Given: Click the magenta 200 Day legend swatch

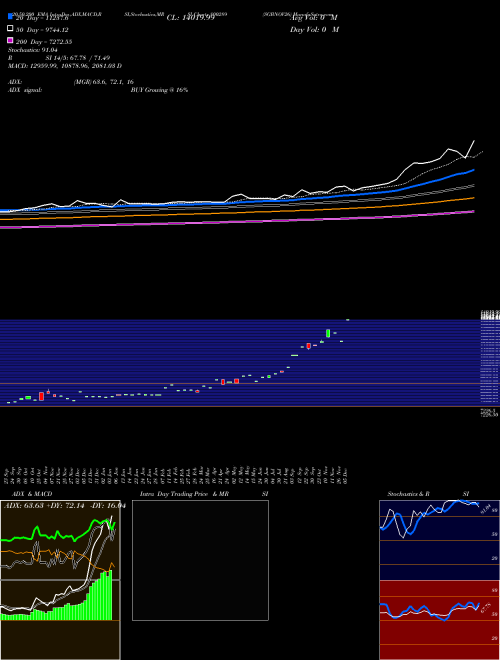Looking at the screenshot, I should tap(10, 41).
